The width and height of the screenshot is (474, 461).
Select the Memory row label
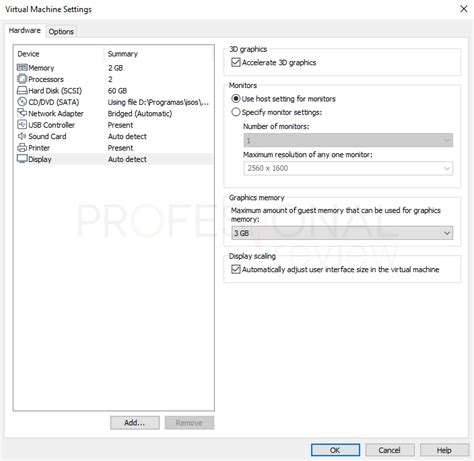point(41,68)
